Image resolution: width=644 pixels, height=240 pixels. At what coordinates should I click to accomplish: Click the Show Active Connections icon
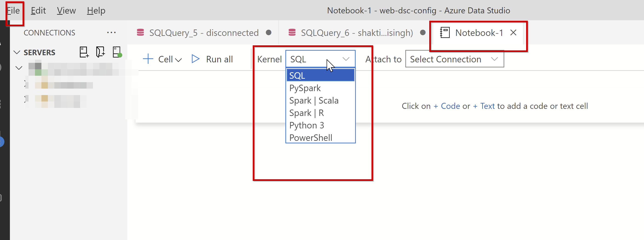[117, 52]
